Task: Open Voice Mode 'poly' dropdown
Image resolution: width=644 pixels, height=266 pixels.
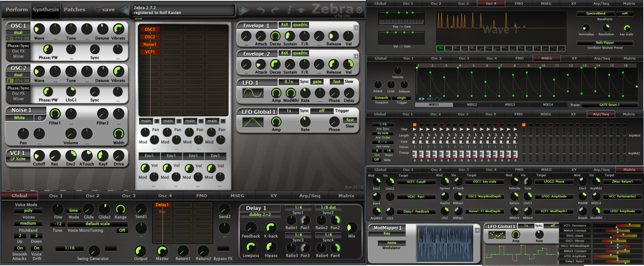Action: click(x=28, y=211)
